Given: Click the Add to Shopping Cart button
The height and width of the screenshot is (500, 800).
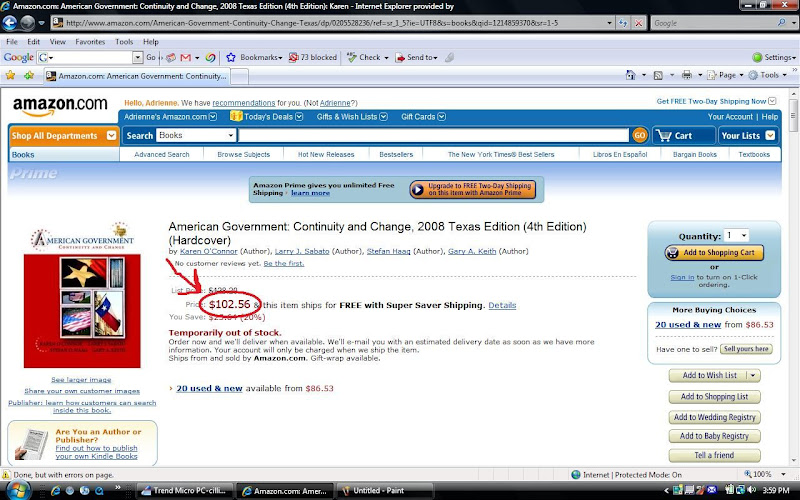Looking at the screenshot, I should pos(714,253).
